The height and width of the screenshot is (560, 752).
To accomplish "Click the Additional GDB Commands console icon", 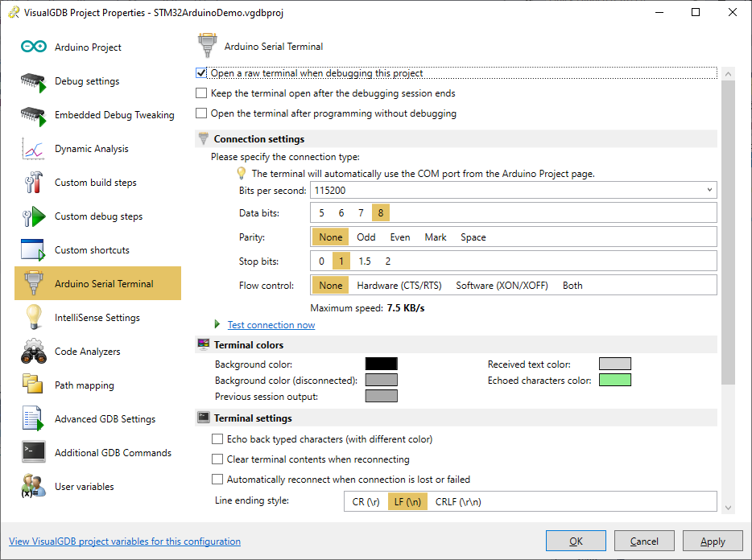I will [34, 451].
